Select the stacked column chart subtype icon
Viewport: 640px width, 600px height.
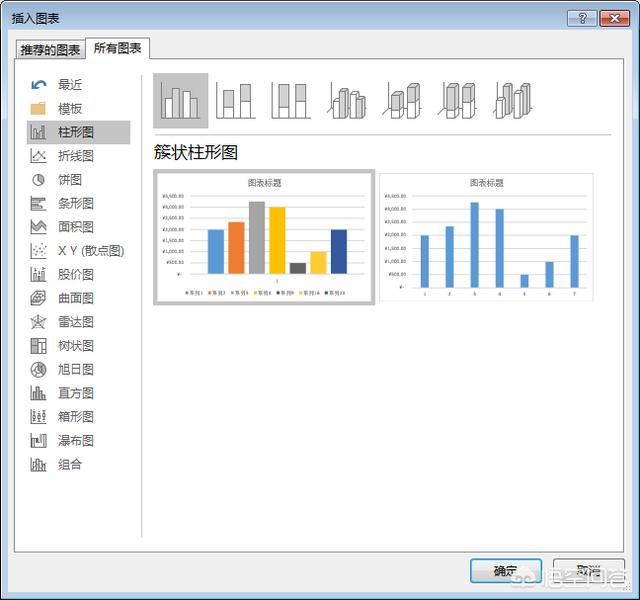coord(237,101)
